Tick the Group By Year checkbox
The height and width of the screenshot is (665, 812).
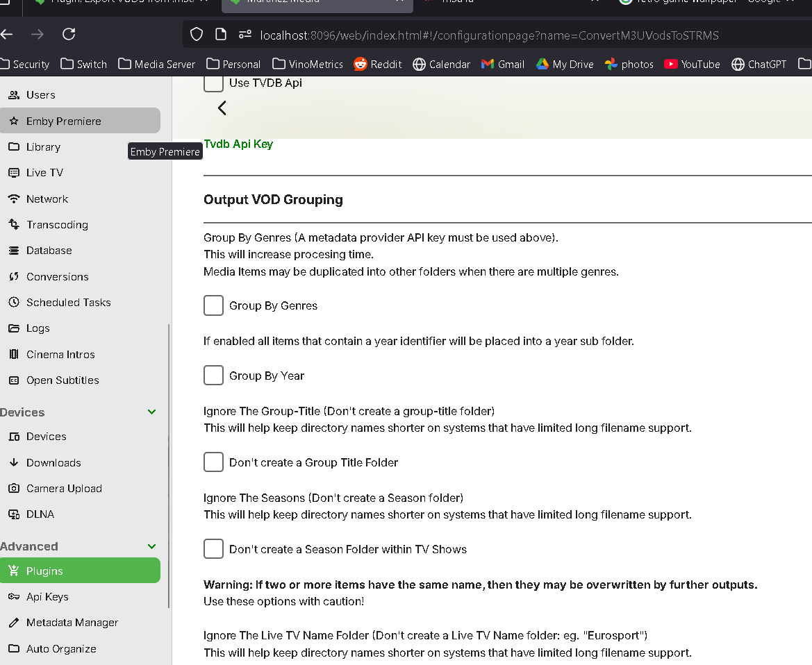(x=213, y=376)
